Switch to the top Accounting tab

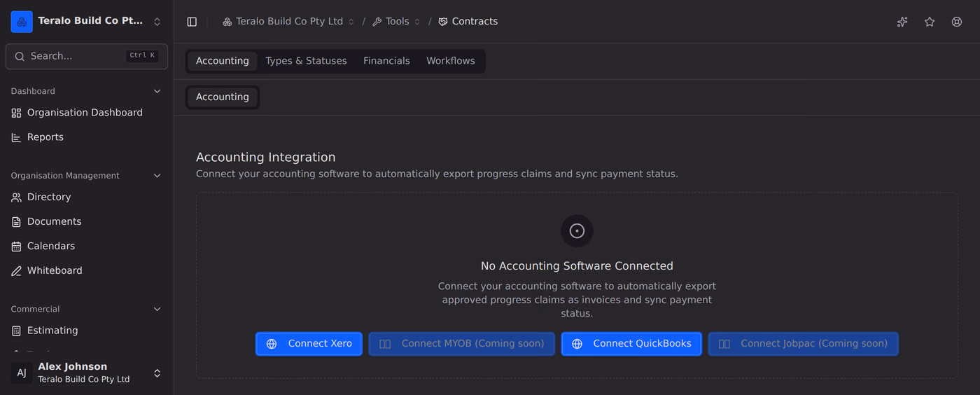click(223, 61)
